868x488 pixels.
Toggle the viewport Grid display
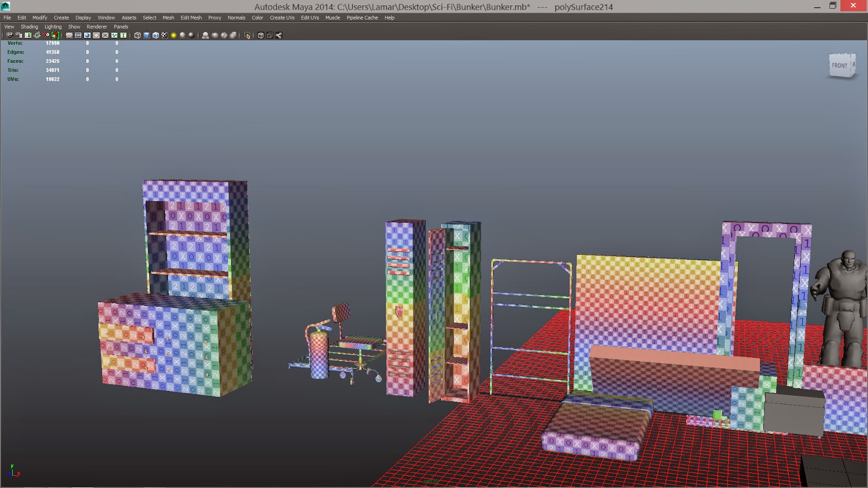pyautogui.click(x=69, y=35)
